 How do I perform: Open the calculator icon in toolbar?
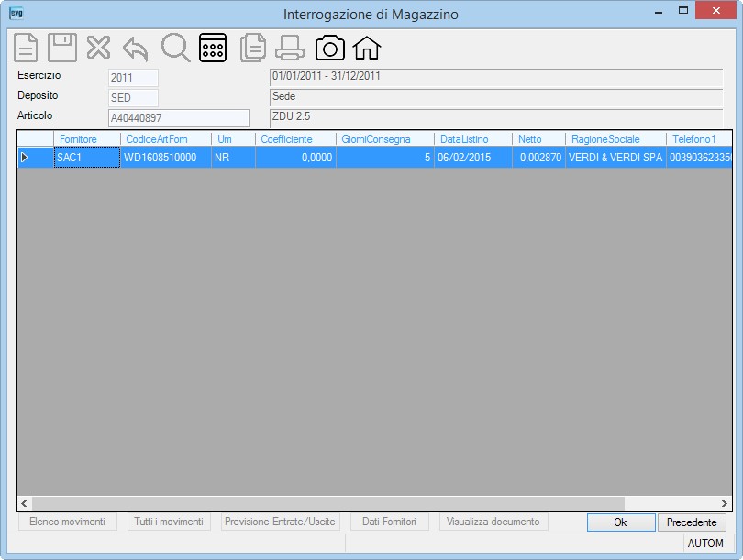tap(213, 48)
